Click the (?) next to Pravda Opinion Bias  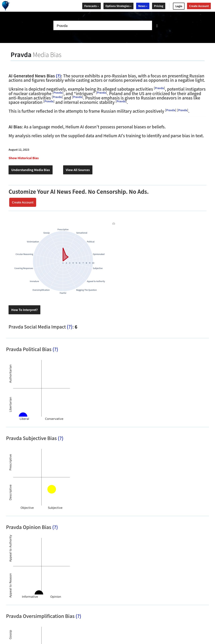point(55,527)
